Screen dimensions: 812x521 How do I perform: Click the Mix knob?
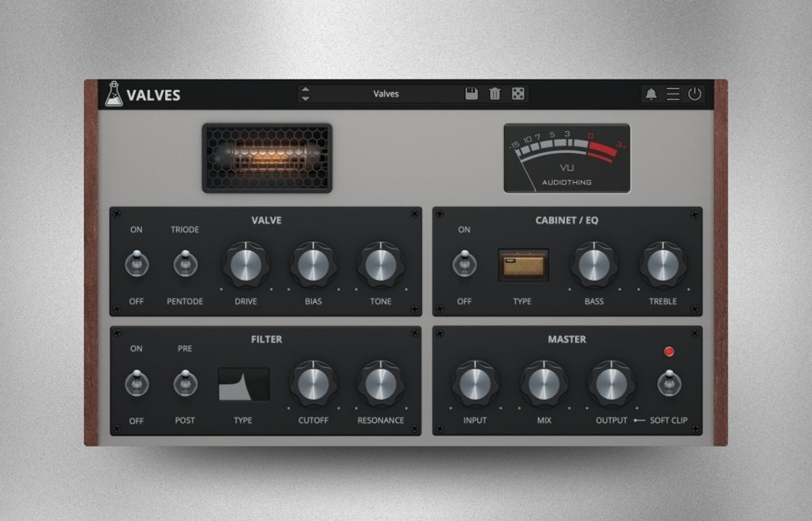pos(544,384)
